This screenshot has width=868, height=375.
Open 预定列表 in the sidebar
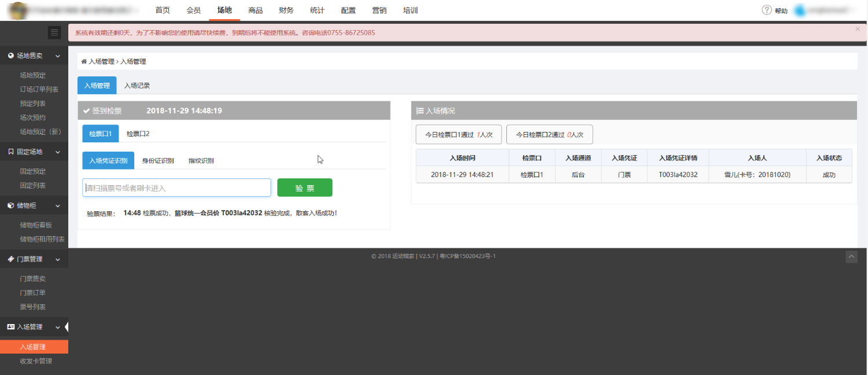(x=33, y=104)
